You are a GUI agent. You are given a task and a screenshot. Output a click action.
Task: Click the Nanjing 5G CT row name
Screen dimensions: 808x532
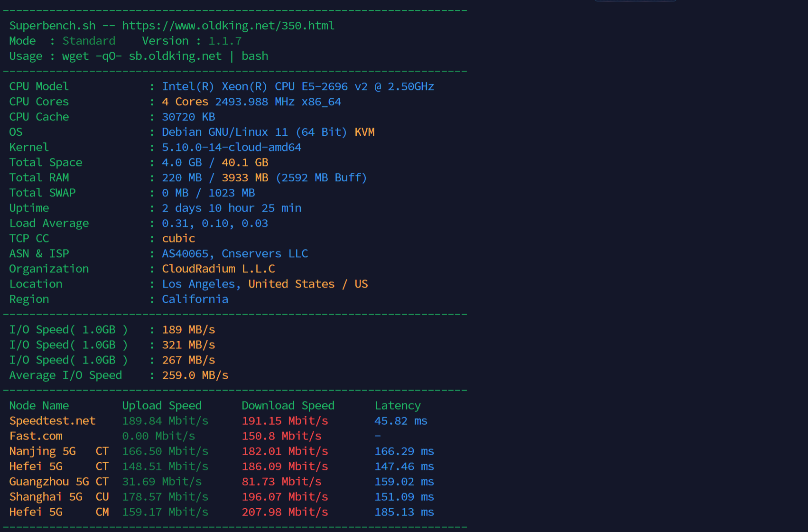[x=59, y=451]
